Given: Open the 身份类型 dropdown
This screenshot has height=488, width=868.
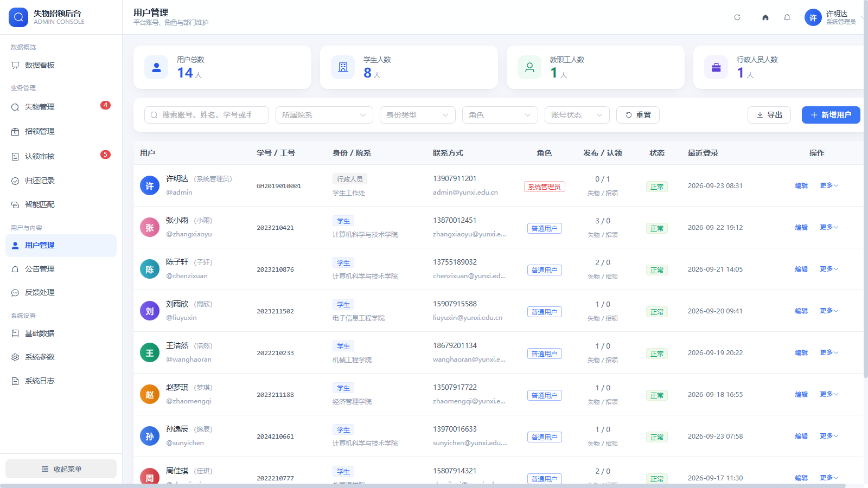Looking at the screenshot, I should [418, 115].
